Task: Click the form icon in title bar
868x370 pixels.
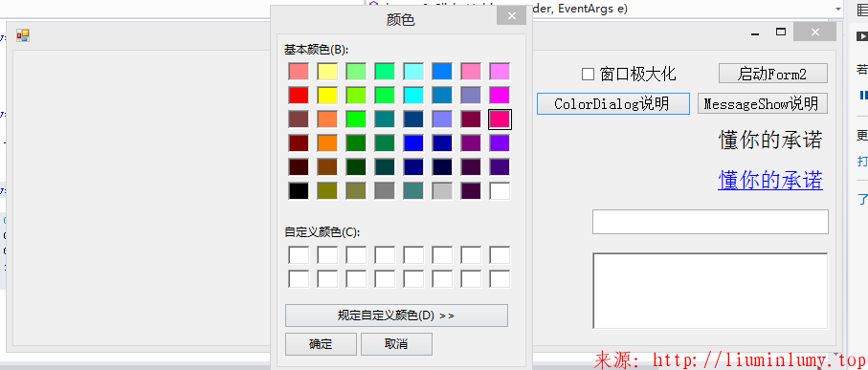Action: click(22, 35)
